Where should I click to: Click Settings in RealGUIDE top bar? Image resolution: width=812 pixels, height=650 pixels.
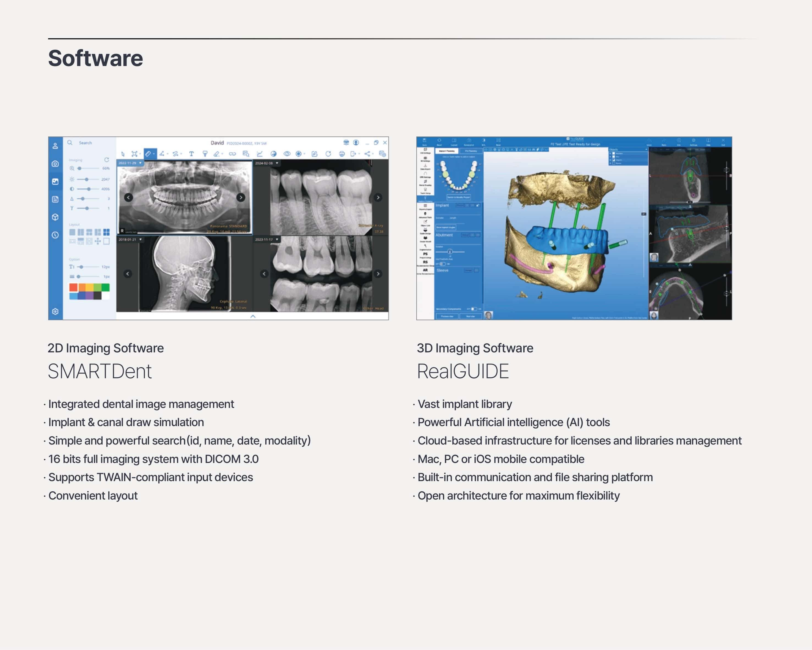694,142
